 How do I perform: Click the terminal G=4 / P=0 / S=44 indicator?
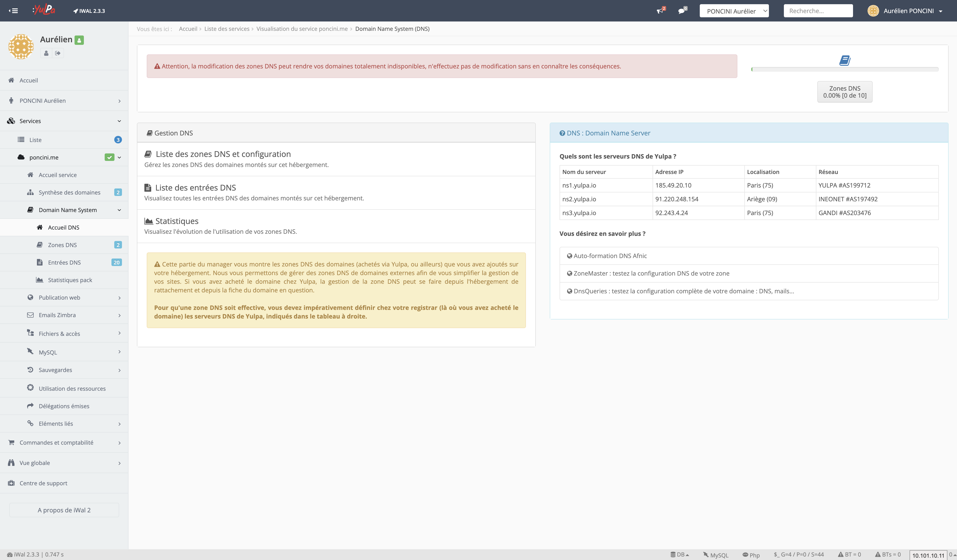[x=799, y=554]
